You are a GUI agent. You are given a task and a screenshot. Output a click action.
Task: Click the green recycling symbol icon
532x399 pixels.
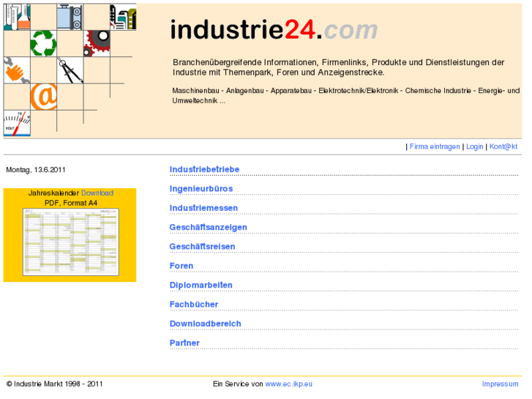[43, 43]
